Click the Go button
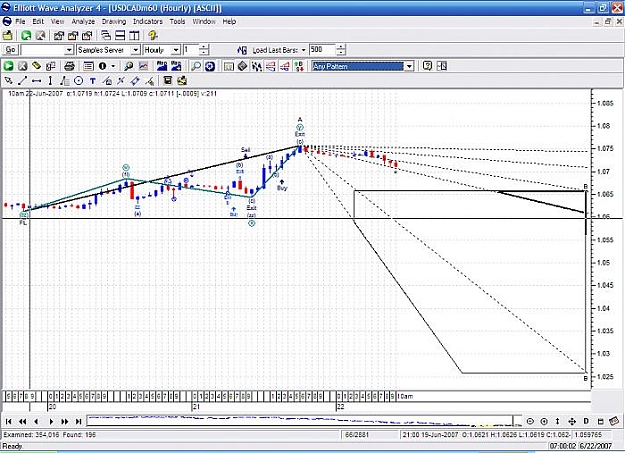The height and width of the screenshot is (453, 625). pyautogui.click(x=10, y=50)
